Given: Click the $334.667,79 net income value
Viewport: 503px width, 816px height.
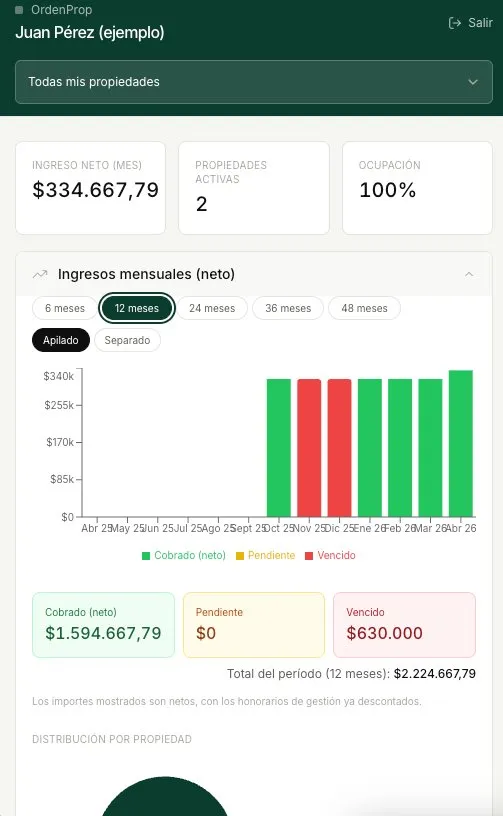Looking at the screenshot, I should (x=96, y=190).
